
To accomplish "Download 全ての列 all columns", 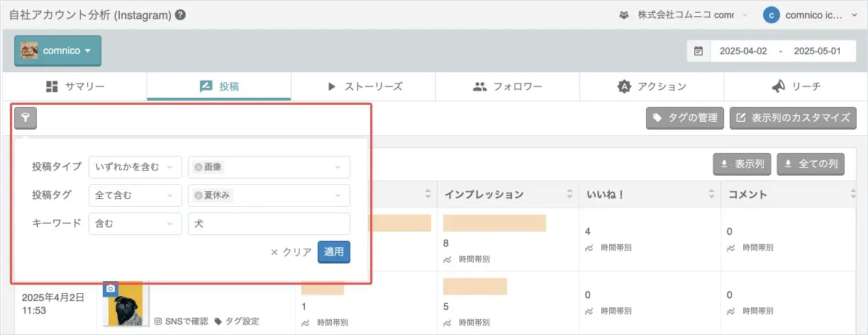I will tap(810, 164).
